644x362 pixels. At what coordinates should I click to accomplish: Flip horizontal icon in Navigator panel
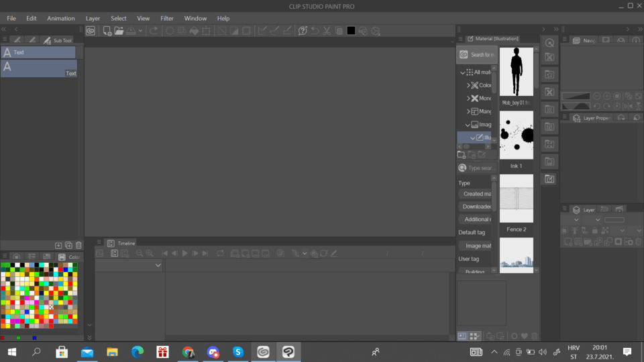tap(629, 106)
